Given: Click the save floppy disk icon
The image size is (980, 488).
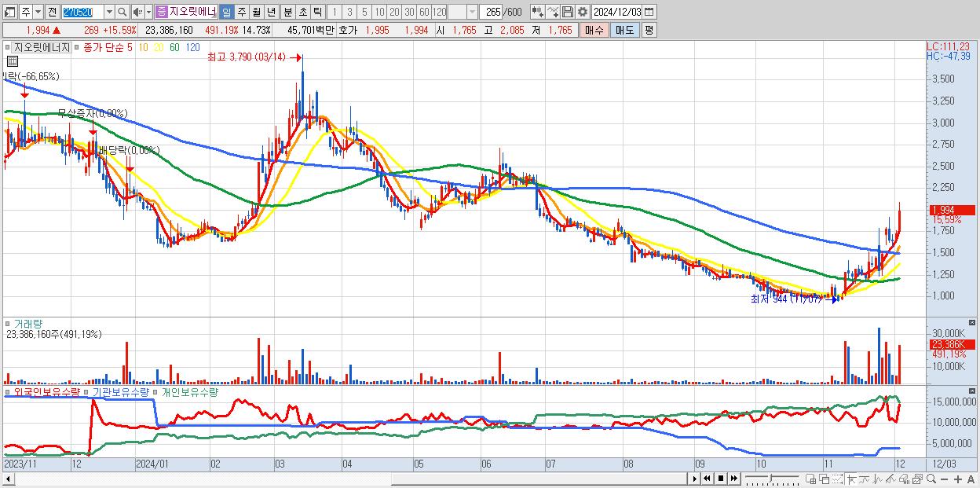Looking at the screenshot, I should coord(567,12).
